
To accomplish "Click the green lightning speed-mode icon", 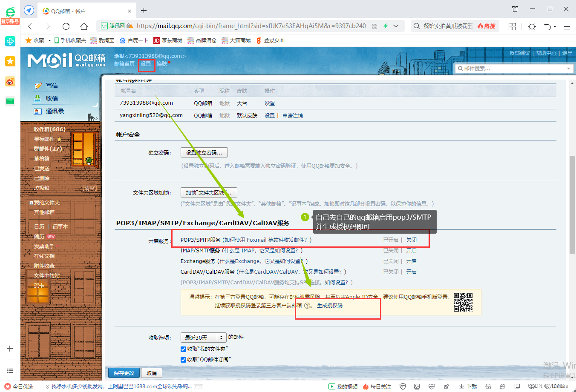I will tap(386, 26).
